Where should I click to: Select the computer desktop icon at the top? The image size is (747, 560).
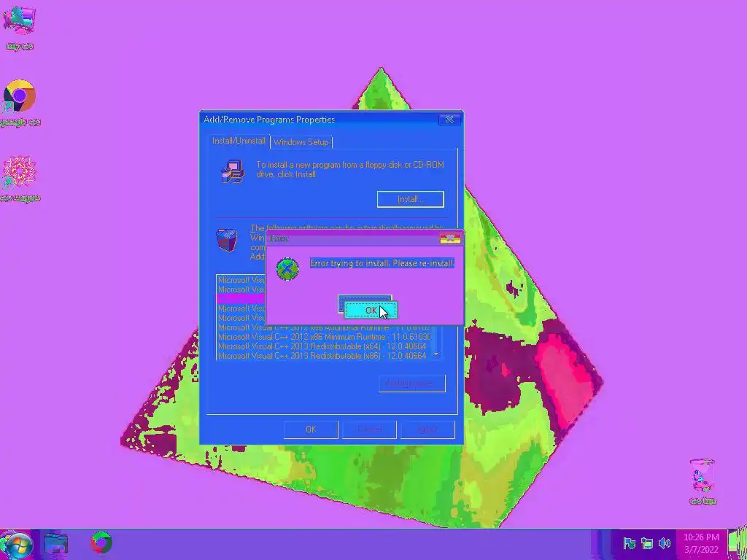20,28
